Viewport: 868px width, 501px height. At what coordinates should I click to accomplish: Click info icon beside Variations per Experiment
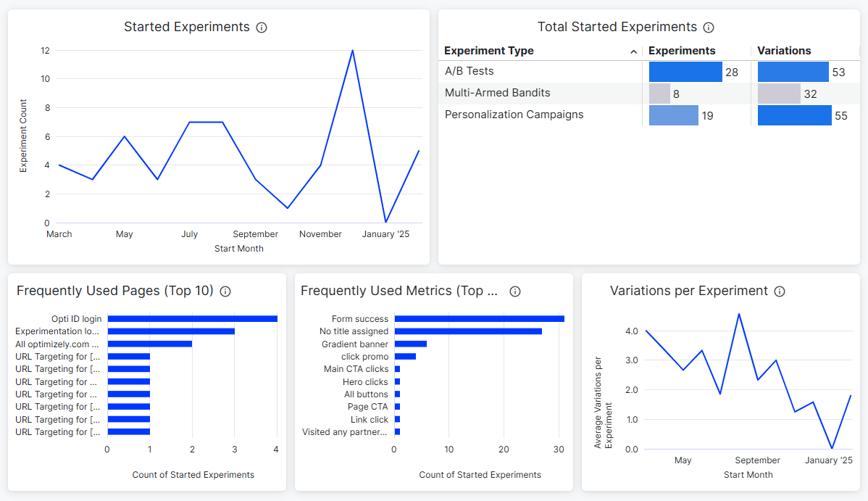(x=780, y=291)
